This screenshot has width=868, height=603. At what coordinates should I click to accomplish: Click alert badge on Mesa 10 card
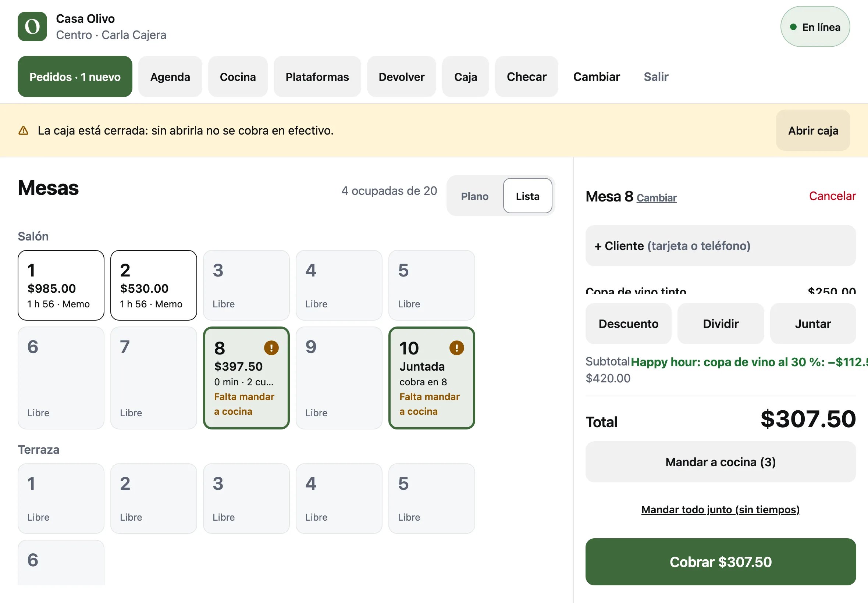tap(456, 347)
